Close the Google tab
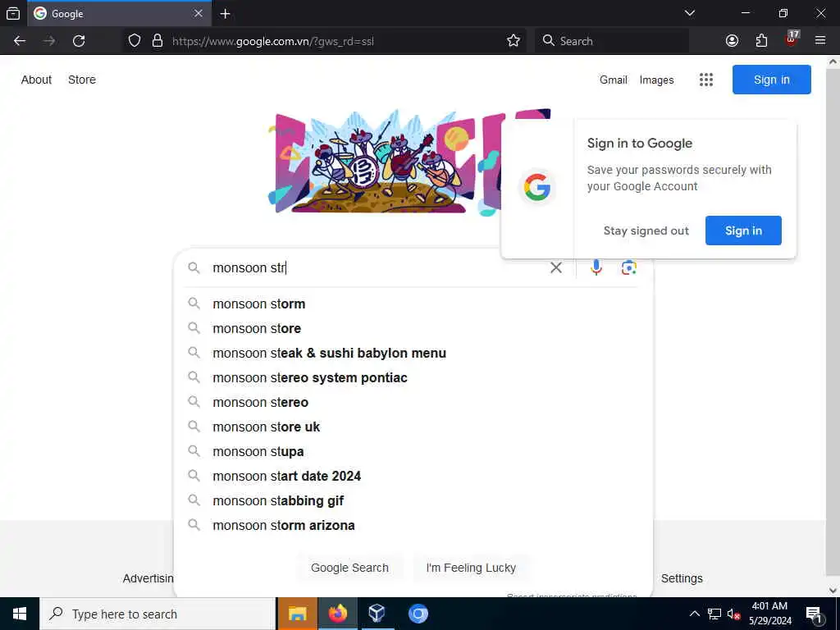The width and height of the screenshot is (840, 630). [199, 13]
